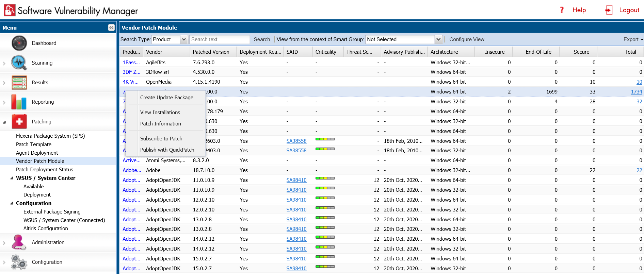Click the Configure View button

[467, 39]
